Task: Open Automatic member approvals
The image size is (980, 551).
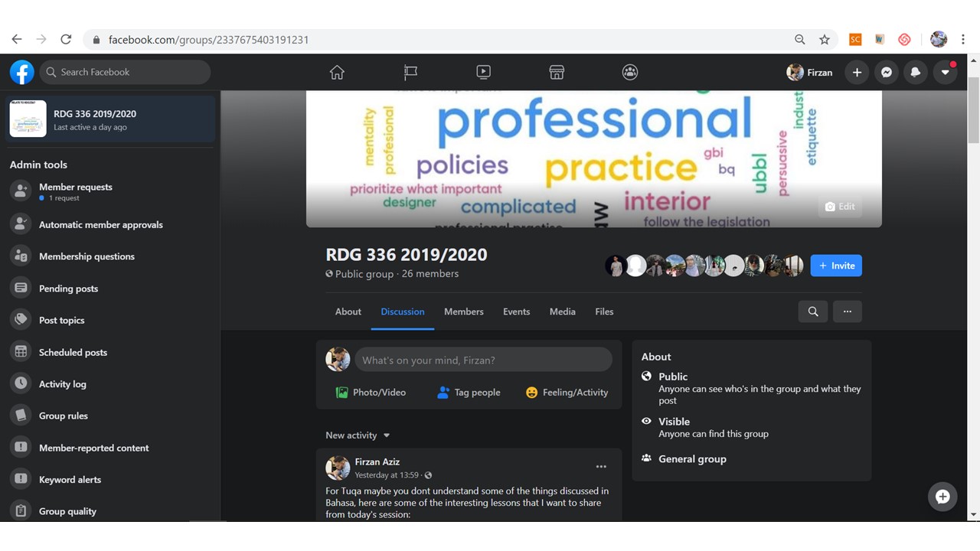Action: (x=110, y=224)
